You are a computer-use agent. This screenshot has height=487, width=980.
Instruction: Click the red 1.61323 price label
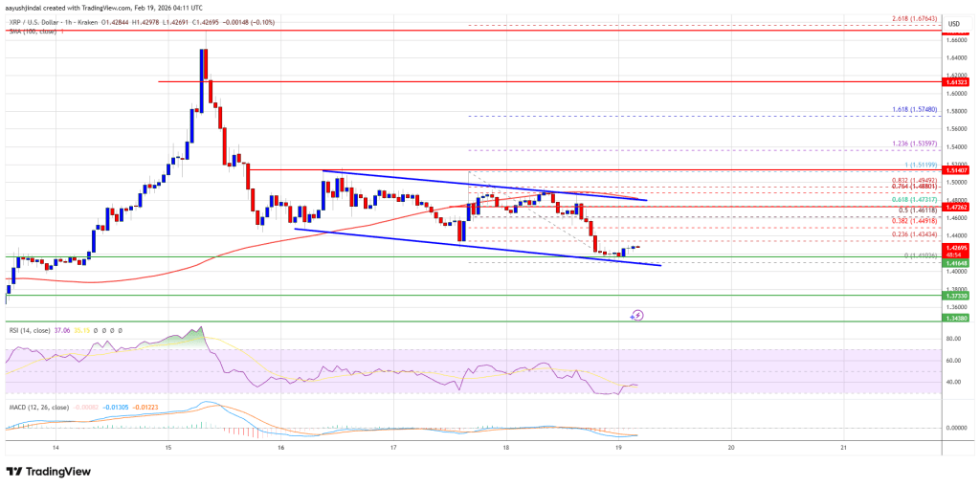(954, 82)
